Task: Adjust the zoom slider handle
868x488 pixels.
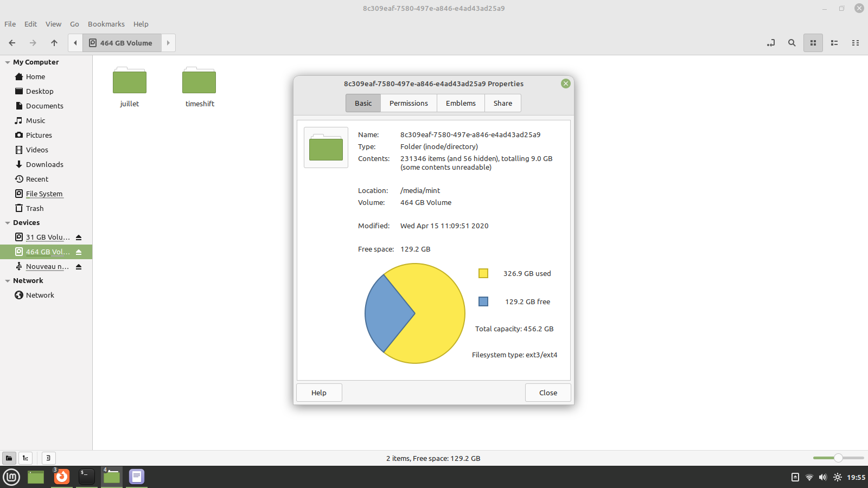Action: 838,458
